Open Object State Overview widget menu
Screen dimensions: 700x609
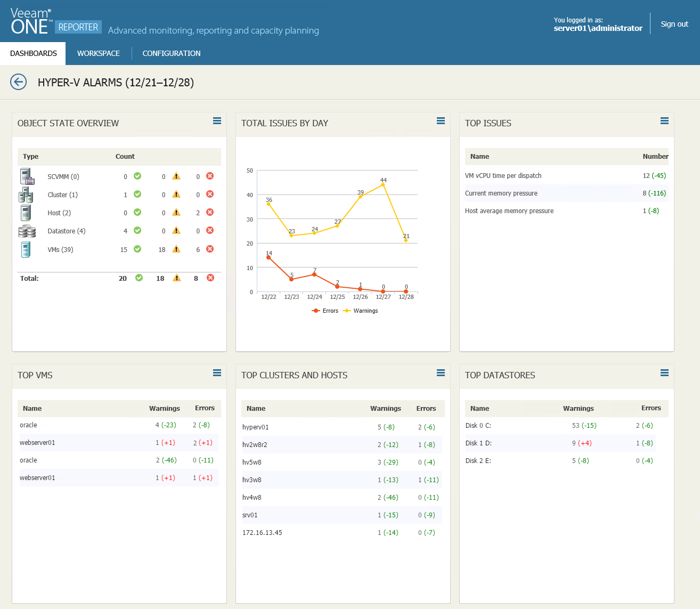217,121
